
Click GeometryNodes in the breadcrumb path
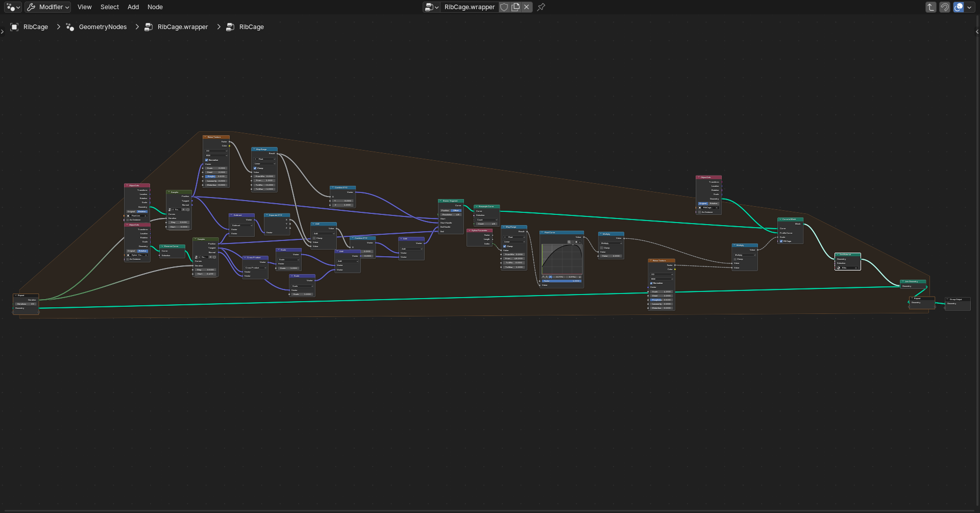coord(103,27)
